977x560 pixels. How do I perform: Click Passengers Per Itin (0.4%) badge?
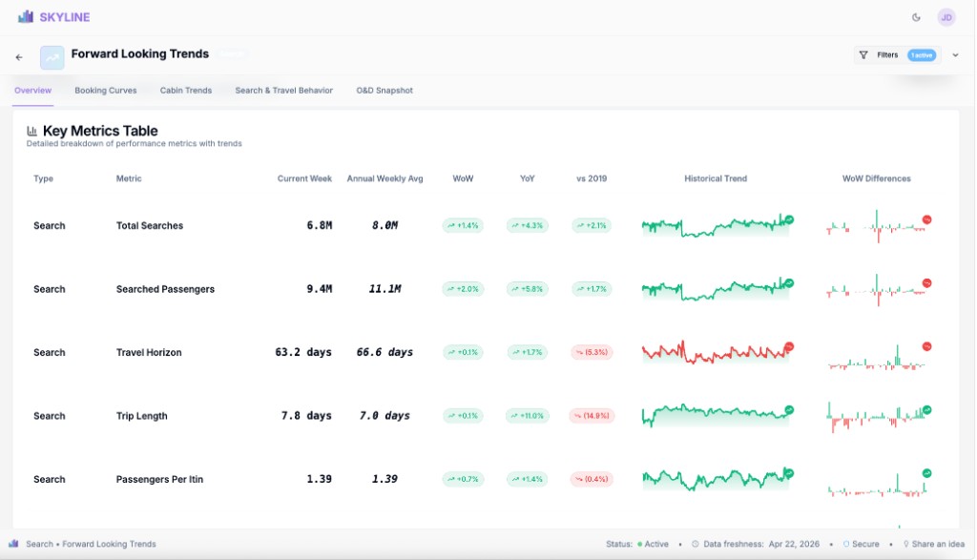click(x=592, y=480)
